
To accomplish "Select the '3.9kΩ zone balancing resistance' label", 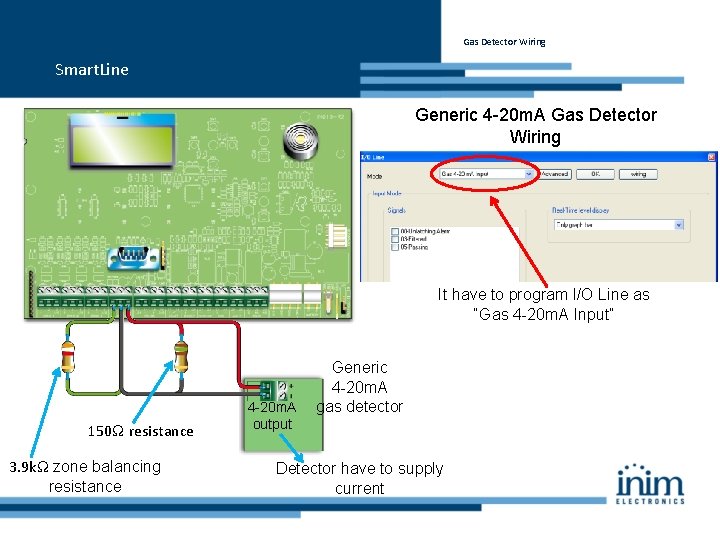I will (85, 476).
